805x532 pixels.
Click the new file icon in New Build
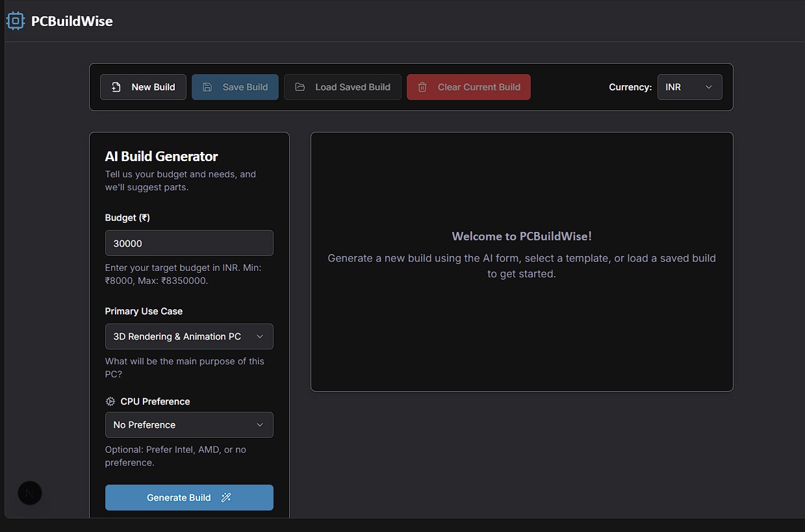point(116,87)
